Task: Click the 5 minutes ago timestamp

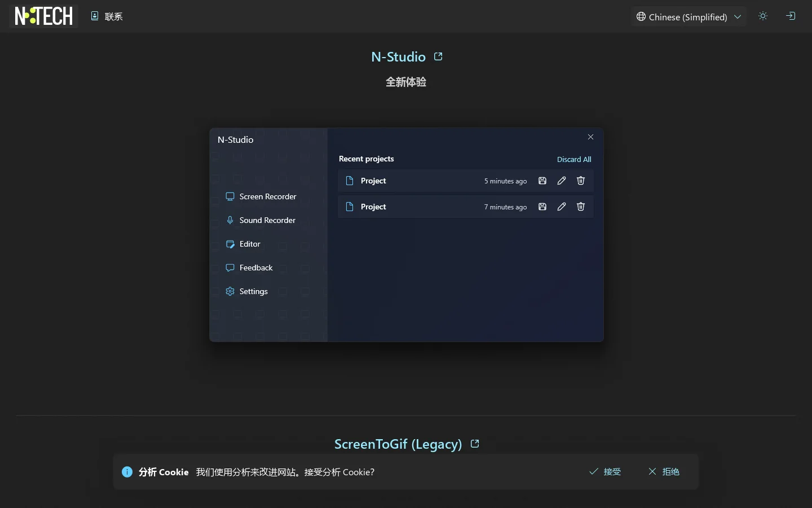Action: pos(506,181)
